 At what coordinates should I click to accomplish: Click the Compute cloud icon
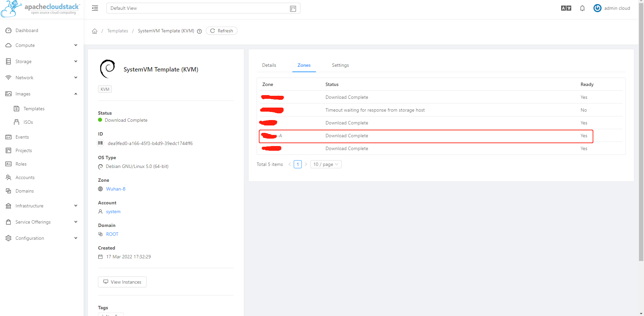click(8, 45)
